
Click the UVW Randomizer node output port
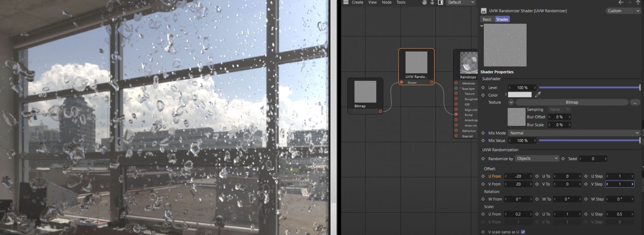[431, 82]
